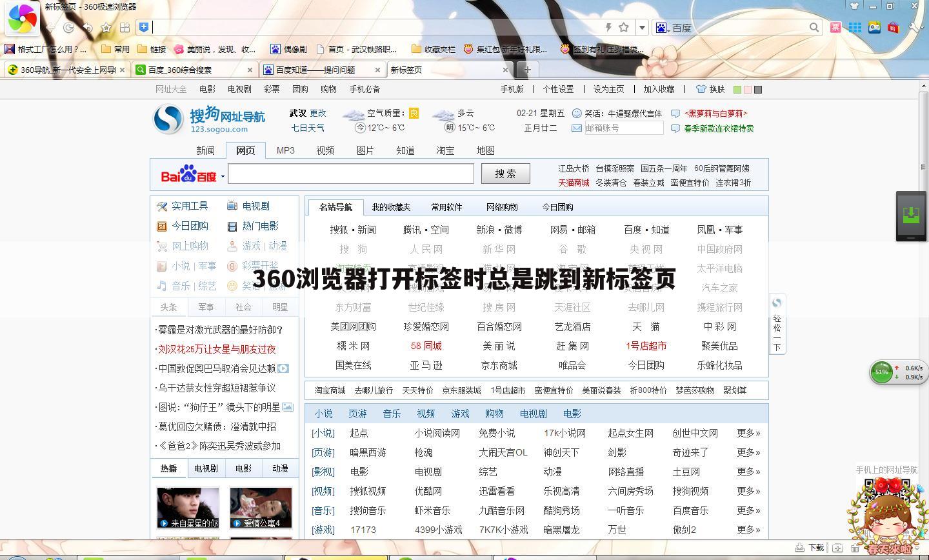The width and height of the screenshot is (929, 560).
Task: Expand 更多» in the 小说 row
Action: tap(748, 433)
